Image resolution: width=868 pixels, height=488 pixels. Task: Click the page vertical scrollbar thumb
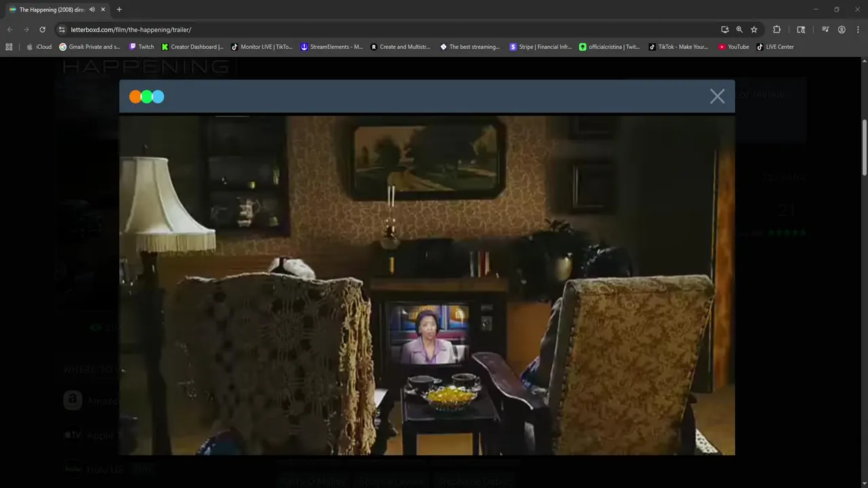coord(865,148)
